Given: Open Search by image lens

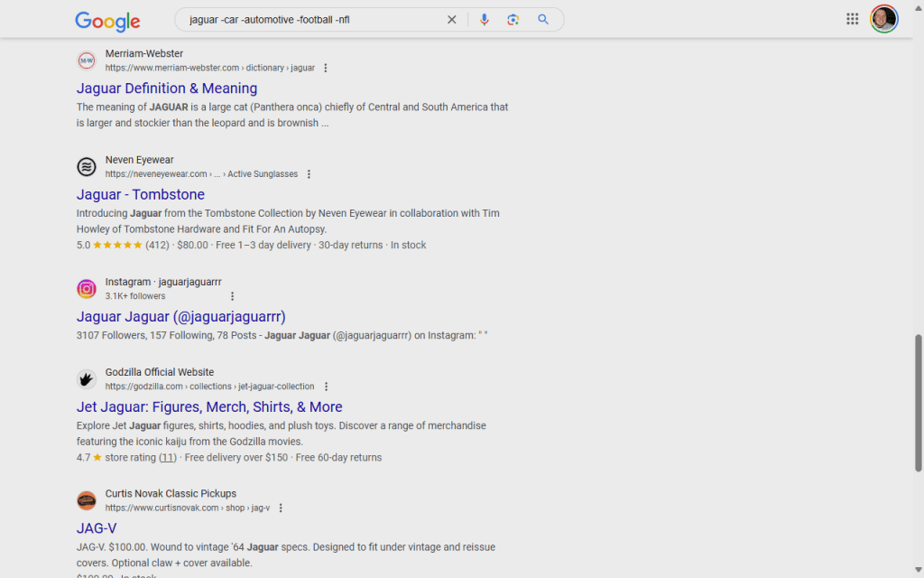Looking at the screenshot, I should (513, 20).
